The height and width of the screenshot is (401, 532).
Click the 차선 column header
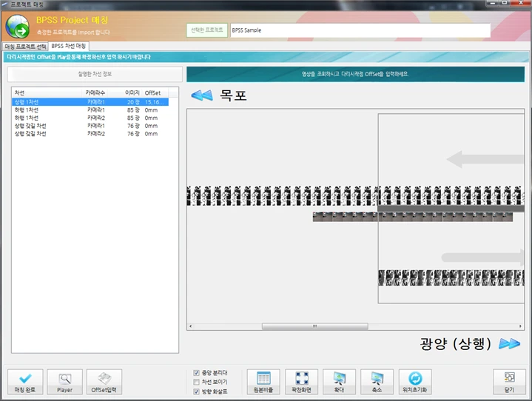[x=47, y=92]
